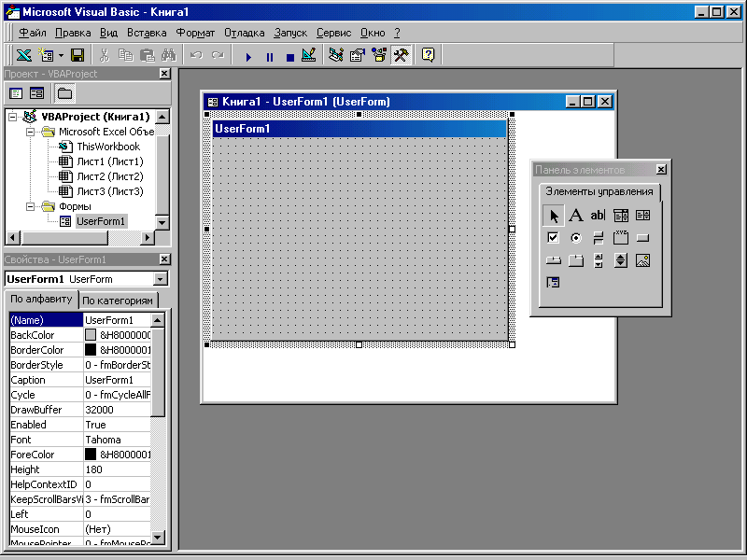Select the ToggleButton control tool

[598, 238]
